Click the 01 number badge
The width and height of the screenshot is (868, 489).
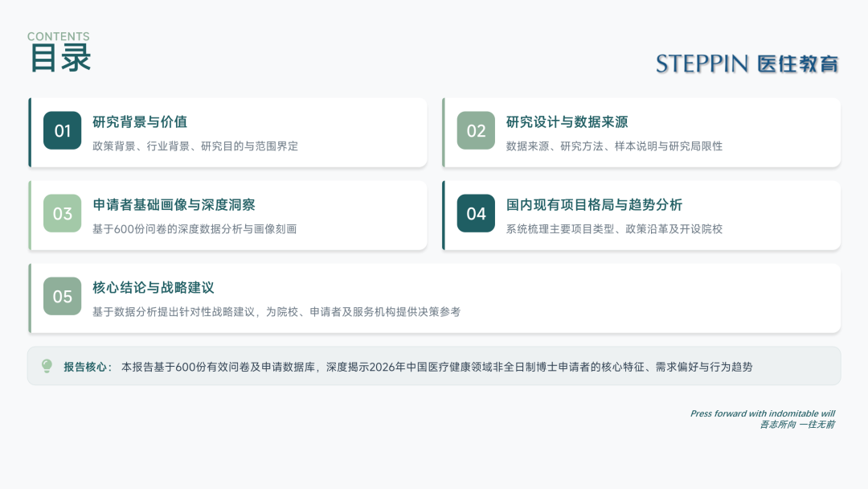(63, 130)
